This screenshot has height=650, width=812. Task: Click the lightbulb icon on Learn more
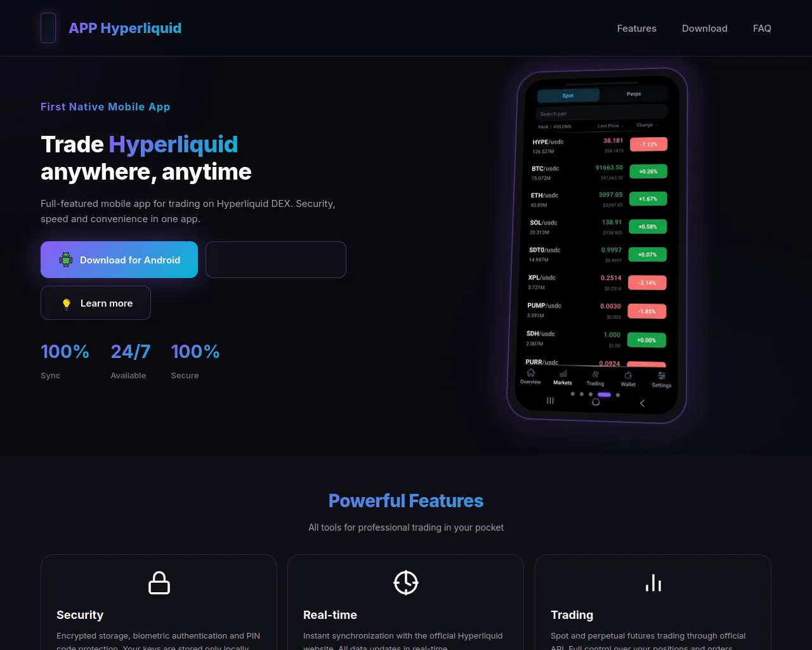click(67, 303)
